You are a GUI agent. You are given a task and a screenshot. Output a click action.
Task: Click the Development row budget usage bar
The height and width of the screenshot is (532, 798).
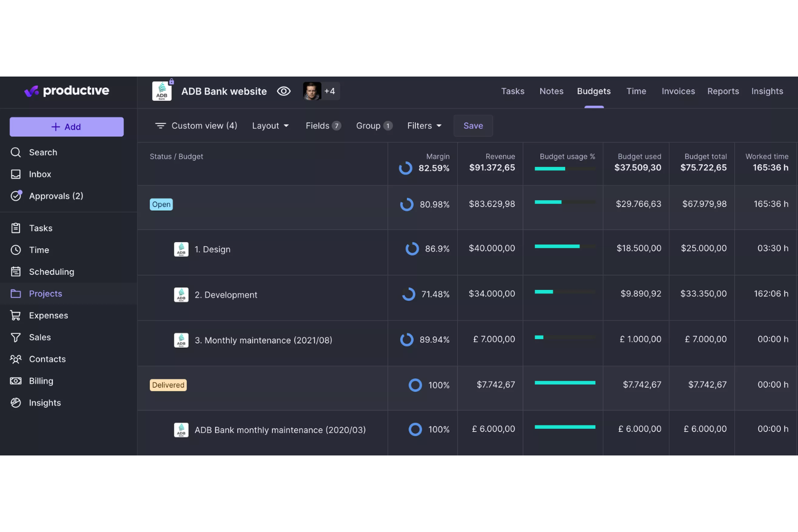coord(565,292)
